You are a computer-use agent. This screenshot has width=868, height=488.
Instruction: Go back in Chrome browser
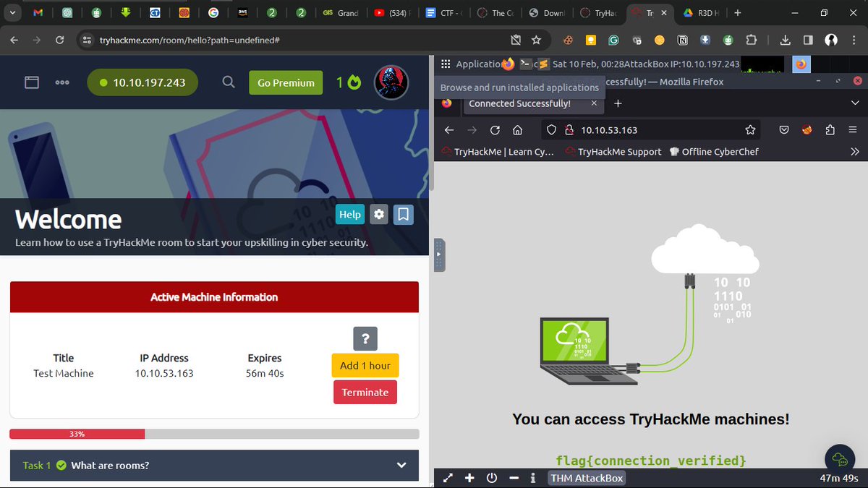click(15, 40)
